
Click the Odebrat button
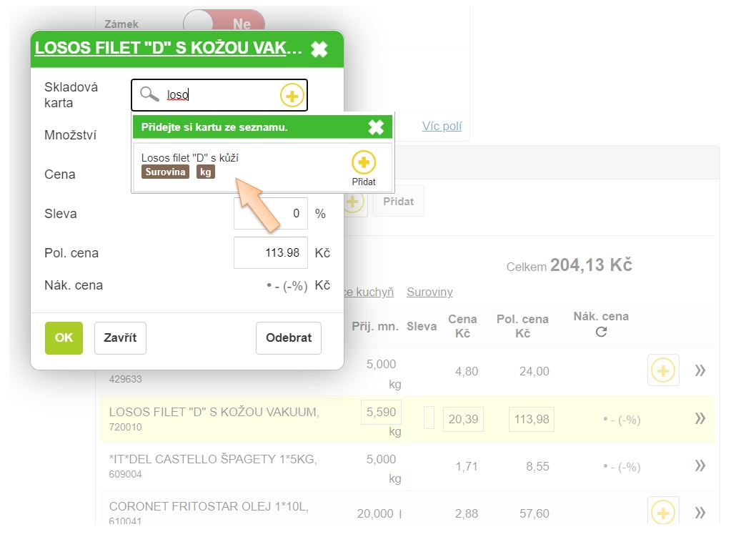[x=289, y=337]
